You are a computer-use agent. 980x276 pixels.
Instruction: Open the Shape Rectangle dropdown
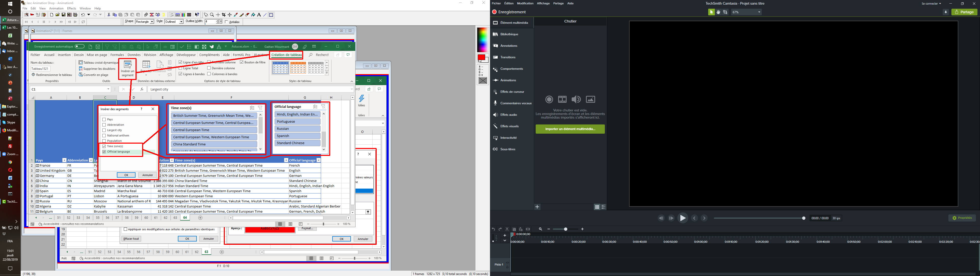click(152, 22)
